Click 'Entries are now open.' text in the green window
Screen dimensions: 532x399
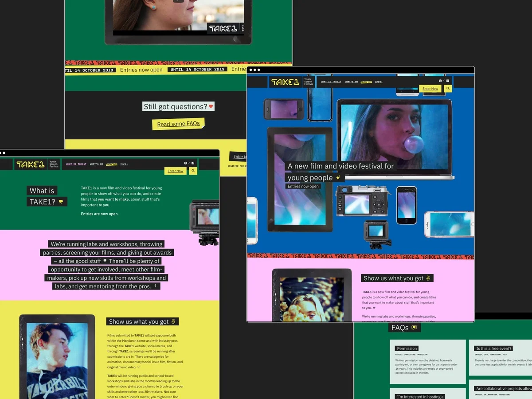[100, 214]
